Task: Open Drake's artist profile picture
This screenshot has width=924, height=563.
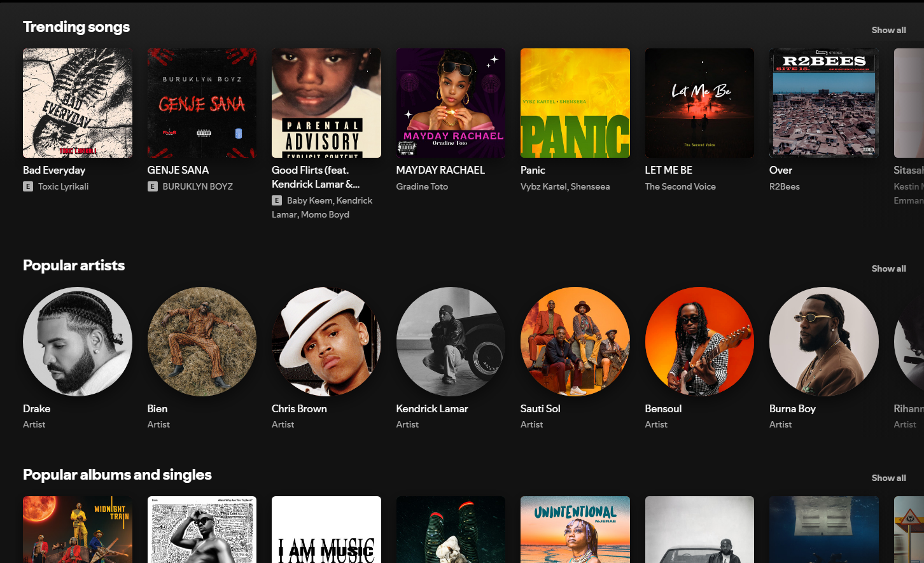Action: coord(77,341)
